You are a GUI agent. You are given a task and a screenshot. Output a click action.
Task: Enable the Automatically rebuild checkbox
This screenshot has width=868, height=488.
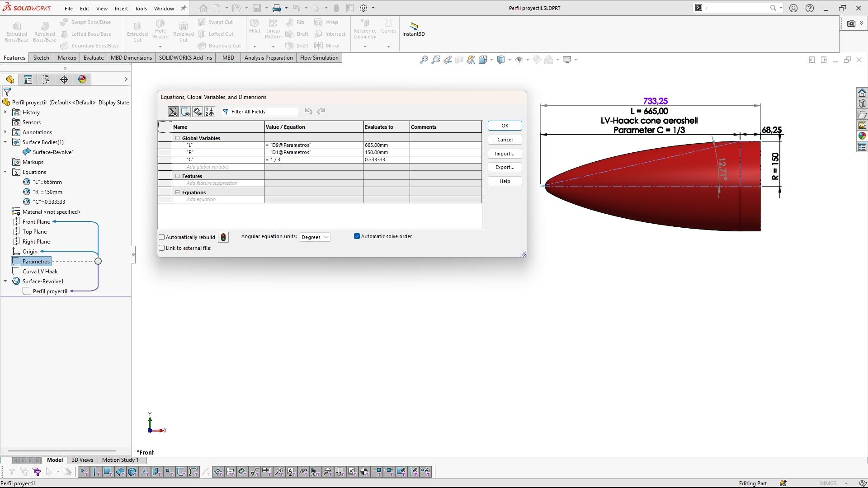(162, 237)
